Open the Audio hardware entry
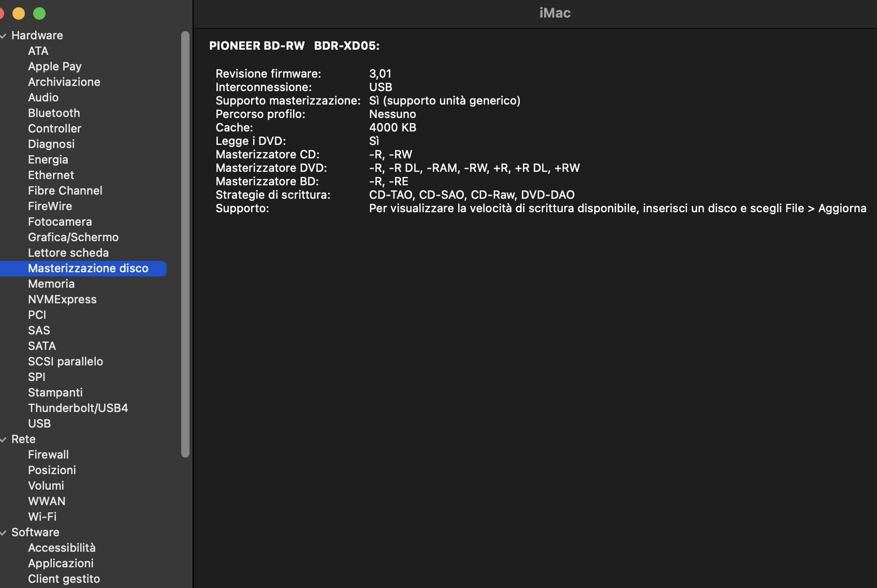The width and height of the screenshot is (877, 588). pyautogui.click(x=43, y=97)
